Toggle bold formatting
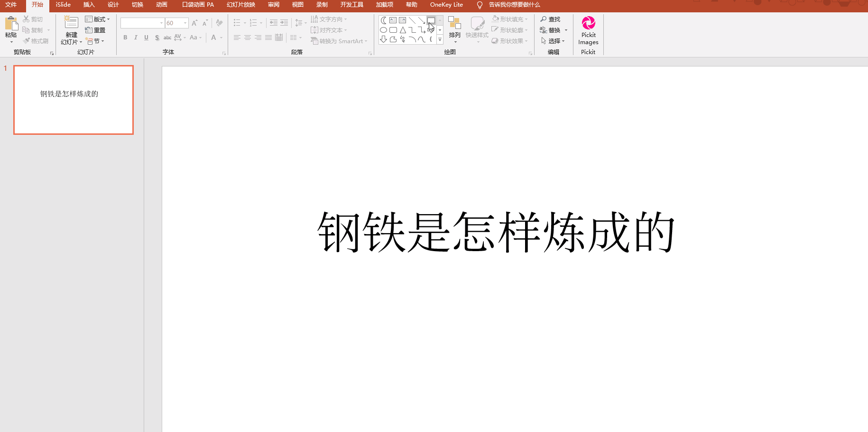This screenshot has width=868, height=432. 125,38
